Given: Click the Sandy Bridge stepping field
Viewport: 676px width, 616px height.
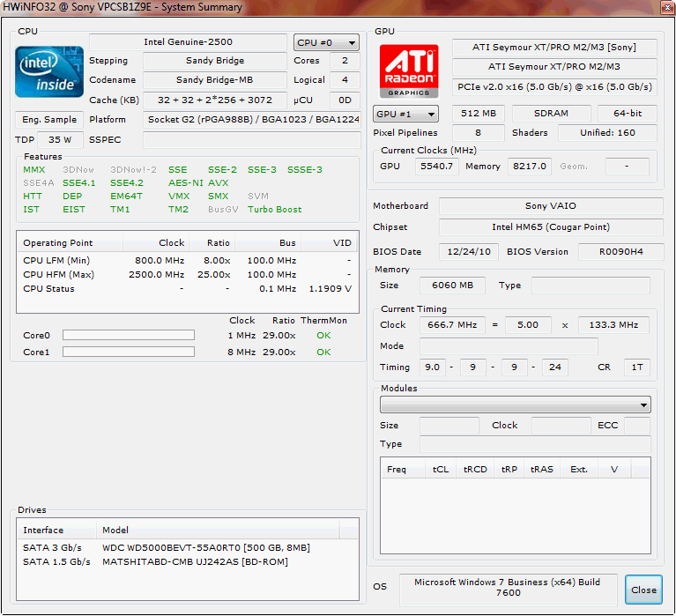Looking at the screenshot, I should [x=215, y=60].
